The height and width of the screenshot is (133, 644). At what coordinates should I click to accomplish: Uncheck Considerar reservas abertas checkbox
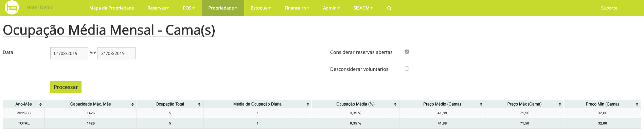407,52
